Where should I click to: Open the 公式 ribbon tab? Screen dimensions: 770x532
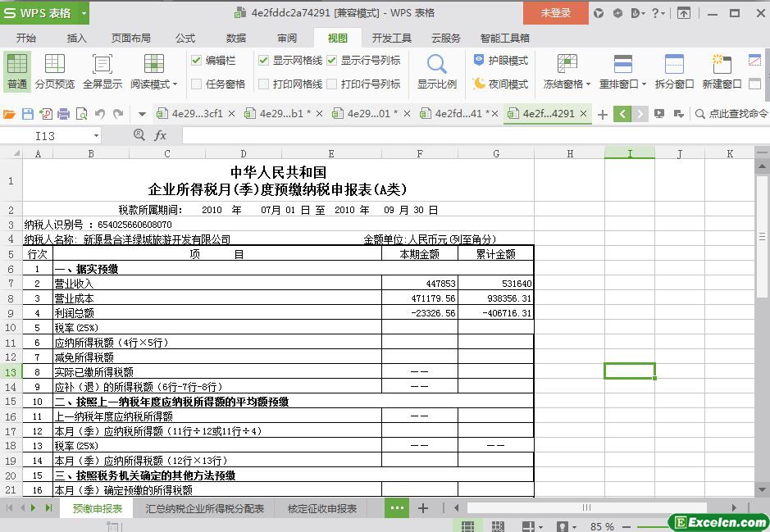[x=185, y=38]
